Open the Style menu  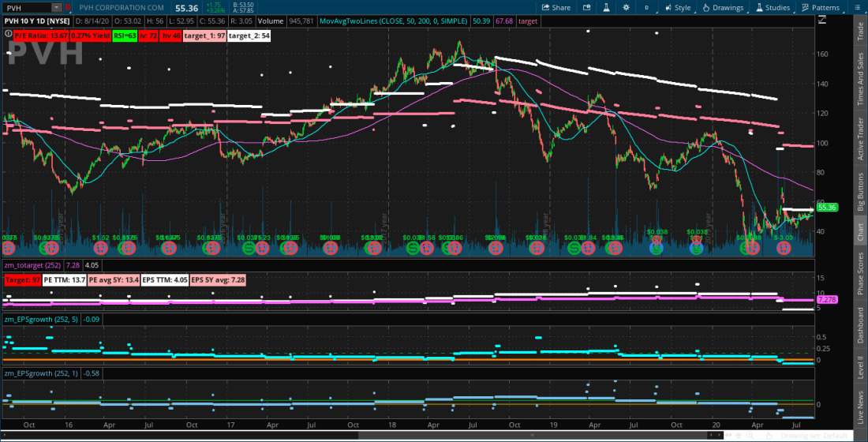677,7
